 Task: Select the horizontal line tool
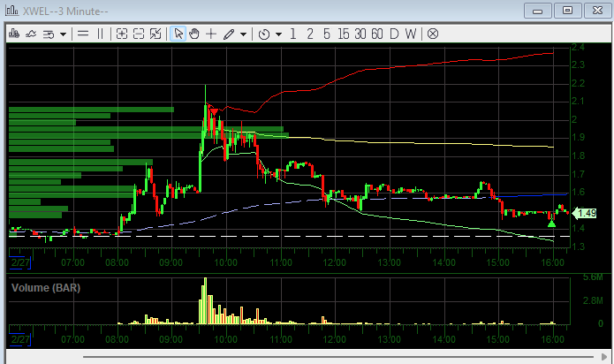click(83, 34)
